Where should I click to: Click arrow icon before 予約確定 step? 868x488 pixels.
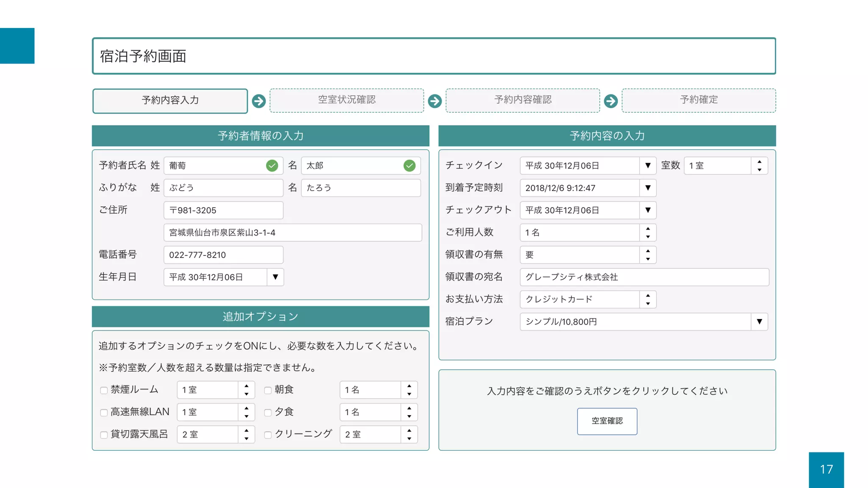611,101
